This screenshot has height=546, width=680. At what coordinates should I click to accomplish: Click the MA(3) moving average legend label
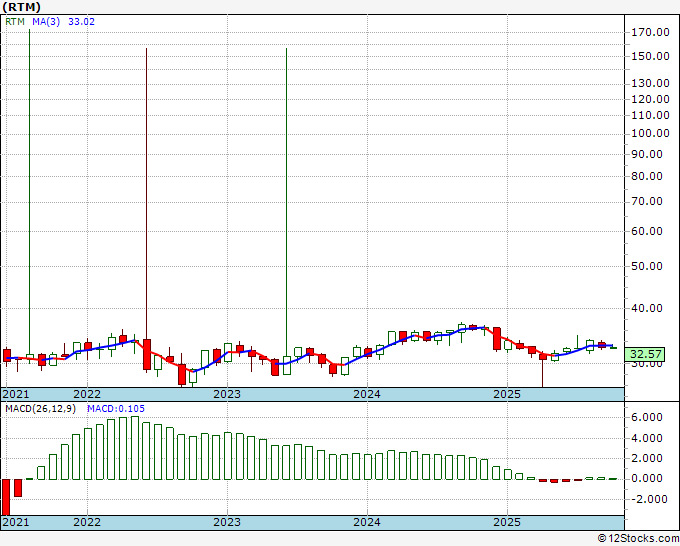point(46,22)
